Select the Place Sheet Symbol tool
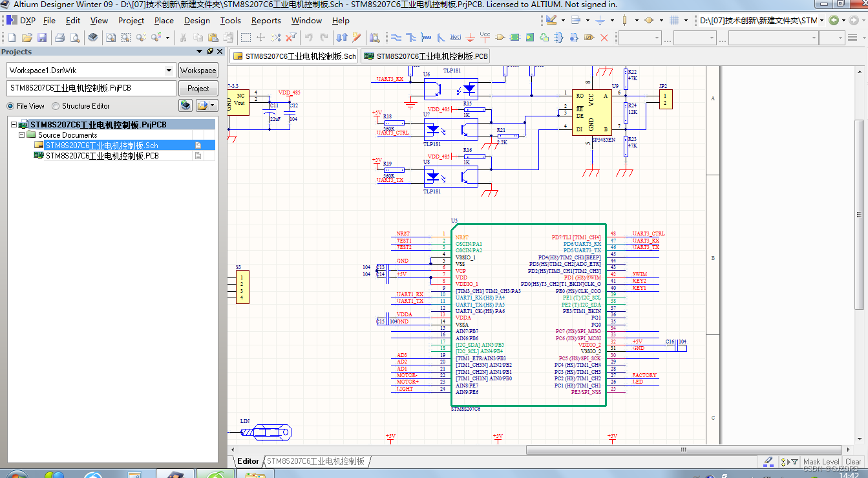 (x=514, y=38)
